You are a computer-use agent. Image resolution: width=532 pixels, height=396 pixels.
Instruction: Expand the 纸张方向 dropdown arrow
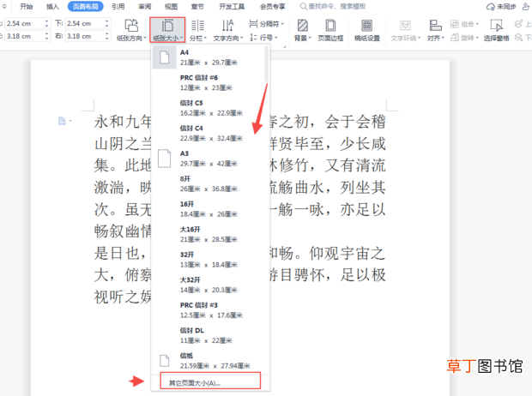(145, 39)
